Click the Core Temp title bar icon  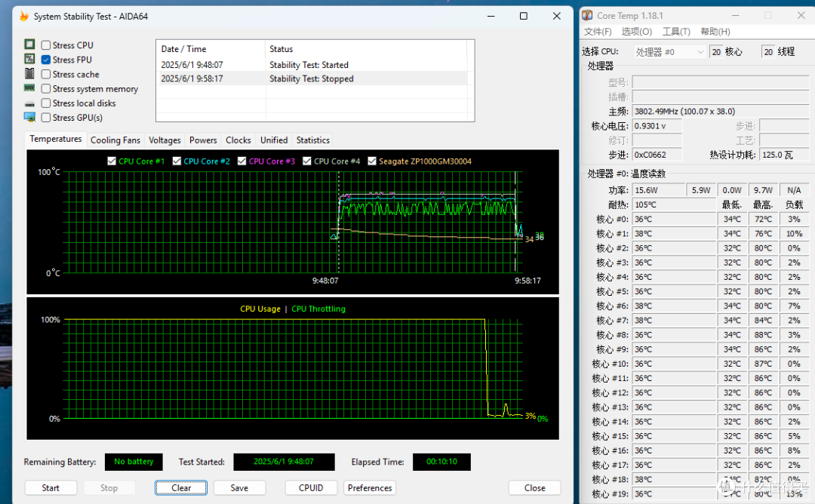pyautogui.click(x=587, y=16)
